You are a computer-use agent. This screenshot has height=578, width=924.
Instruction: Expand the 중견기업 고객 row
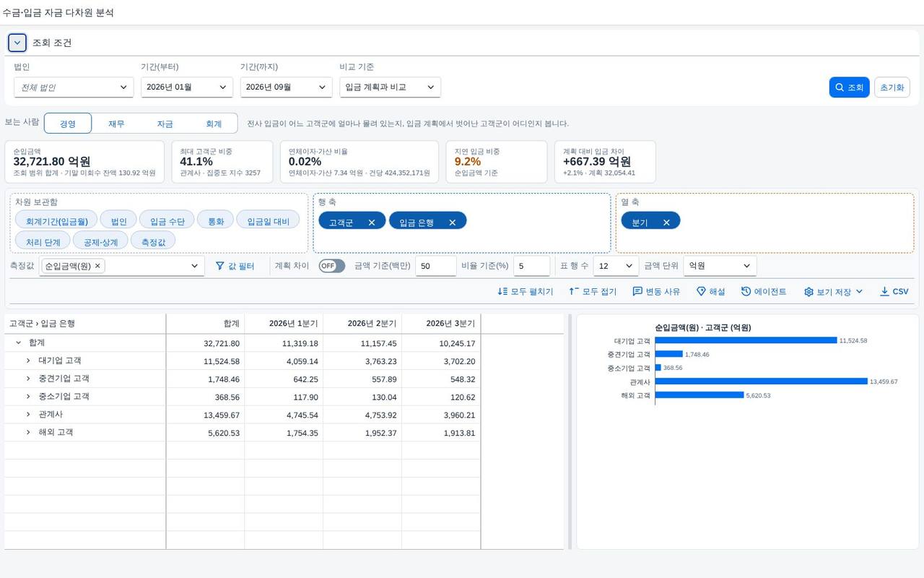pos(28,379)
